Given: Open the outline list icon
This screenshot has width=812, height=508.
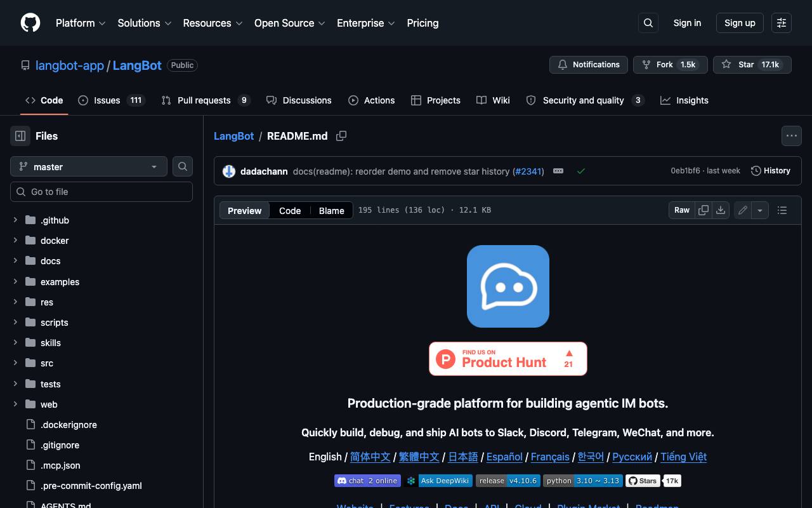Looking at the screenshot, I should click(782, 210).
